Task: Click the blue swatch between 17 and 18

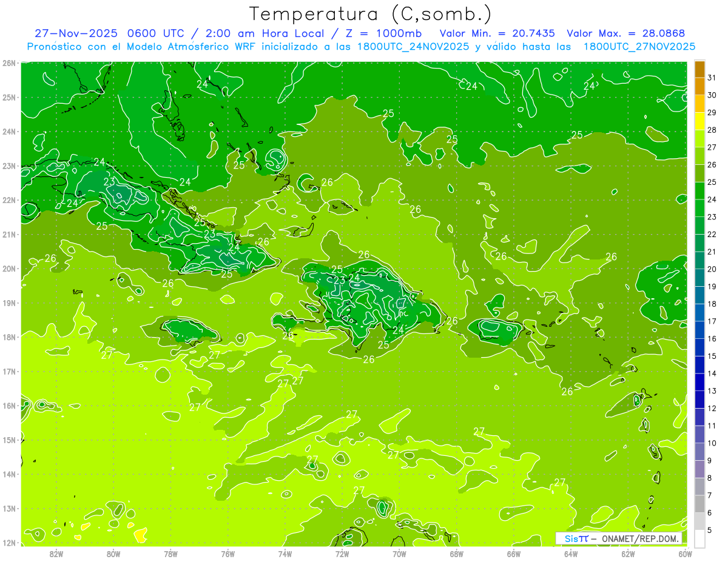Action: [x=699, y=312]
